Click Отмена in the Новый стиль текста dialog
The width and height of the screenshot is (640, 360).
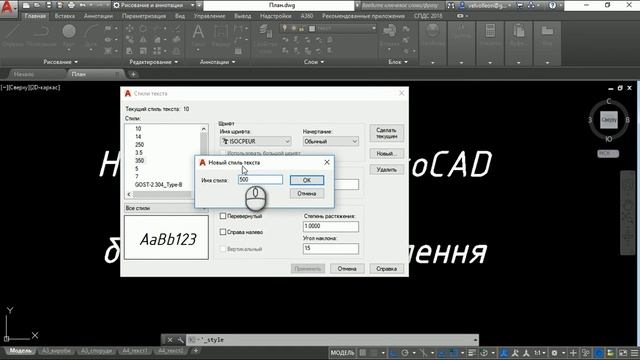[x=307, y=193]
